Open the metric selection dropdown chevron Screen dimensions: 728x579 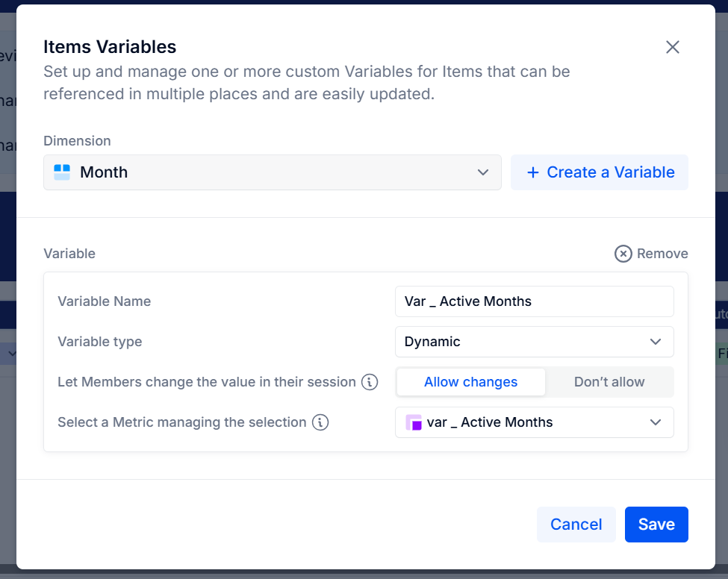[x=656, y=422]
